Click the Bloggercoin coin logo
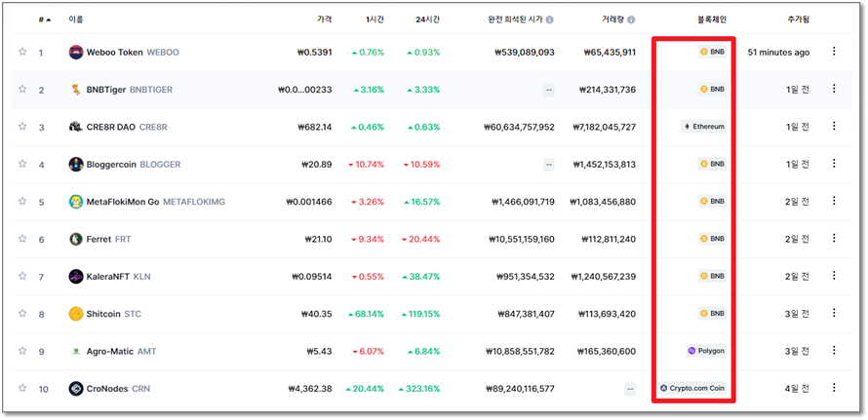The image size is (868, 420). click(76, 165)
